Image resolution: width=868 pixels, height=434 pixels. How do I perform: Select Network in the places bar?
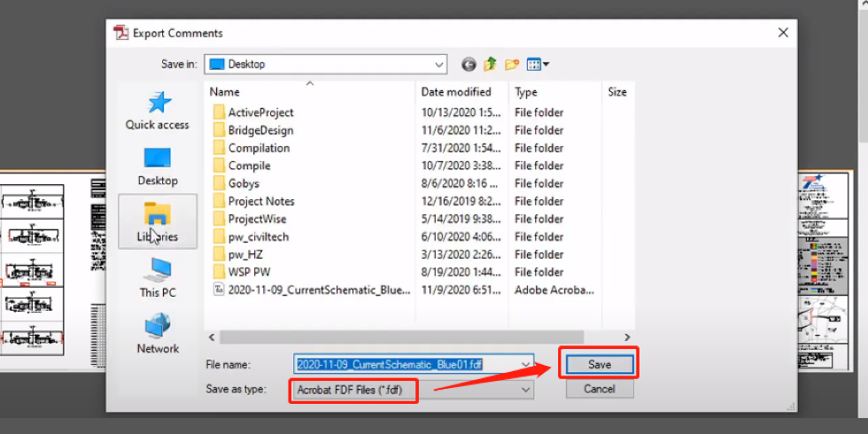(158, 333)
